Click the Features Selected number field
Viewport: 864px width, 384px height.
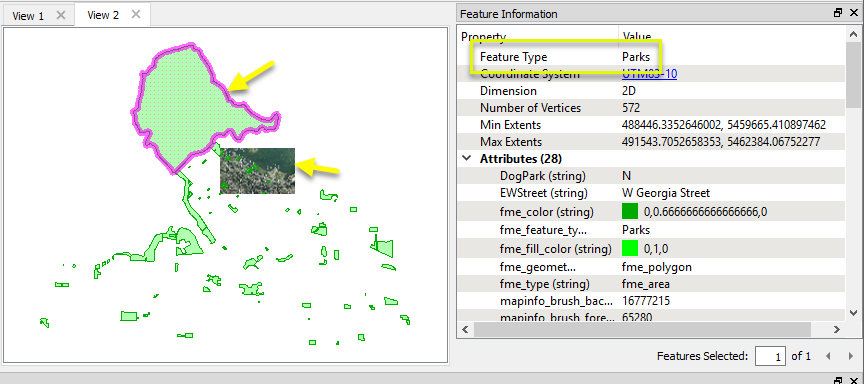point(770,356)
